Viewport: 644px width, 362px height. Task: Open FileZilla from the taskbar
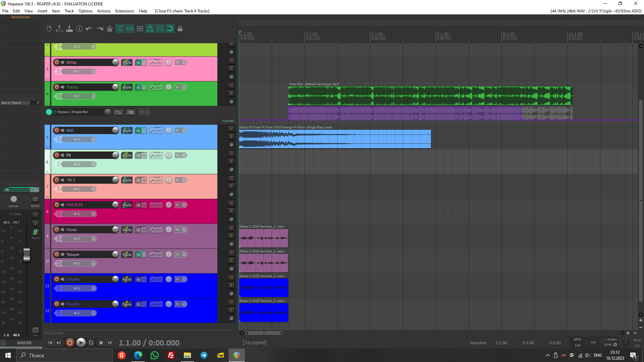pos(171,355)
